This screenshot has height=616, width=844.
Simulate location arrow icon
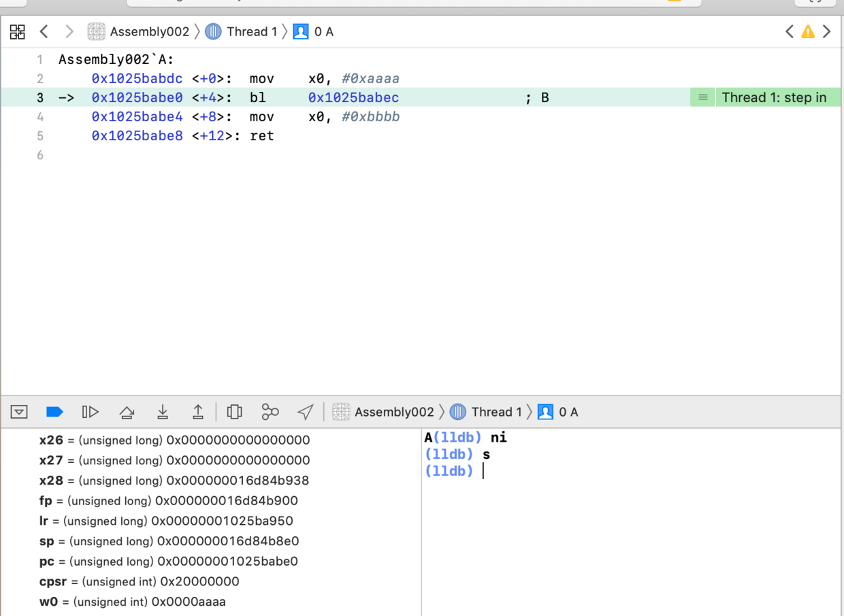(x=306, y=412)
